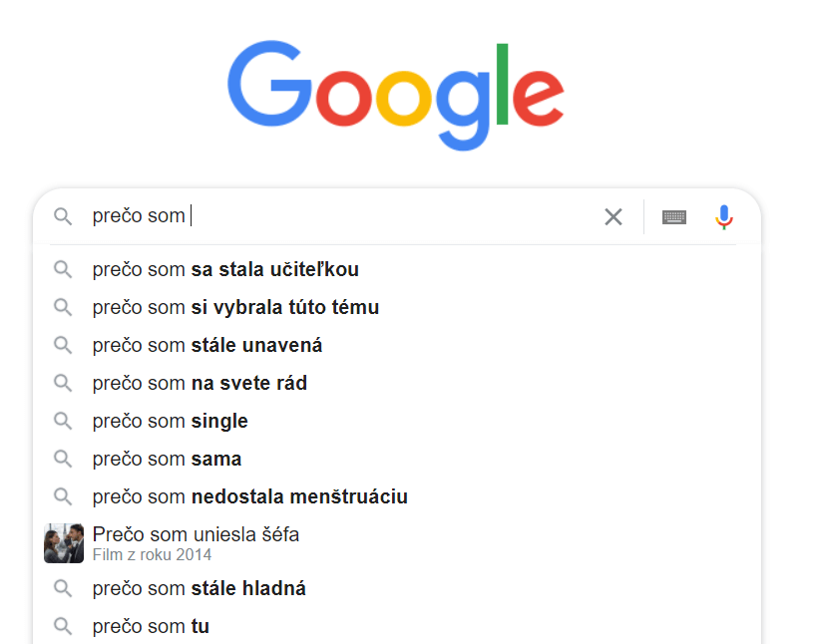Select suggestion 'prečo som na svete rád'
This screenshot has width=821, height=644.
(x=200, y=383)
